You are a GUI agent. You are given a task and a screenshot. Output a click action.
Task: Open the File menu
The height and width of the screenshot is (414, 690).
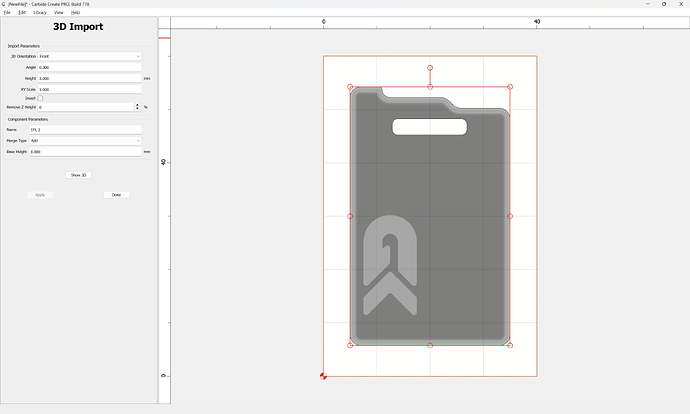click(7, 12)
